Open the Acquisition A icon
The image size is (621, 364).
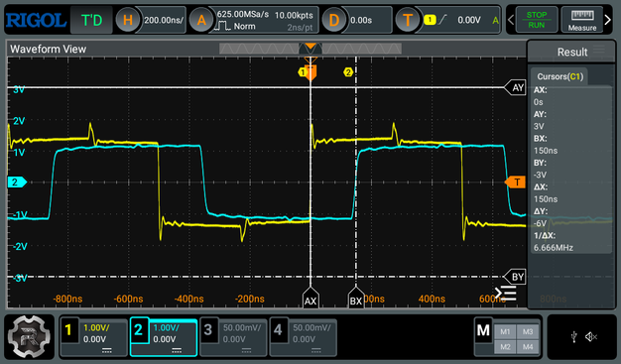[x=201, y=20]
